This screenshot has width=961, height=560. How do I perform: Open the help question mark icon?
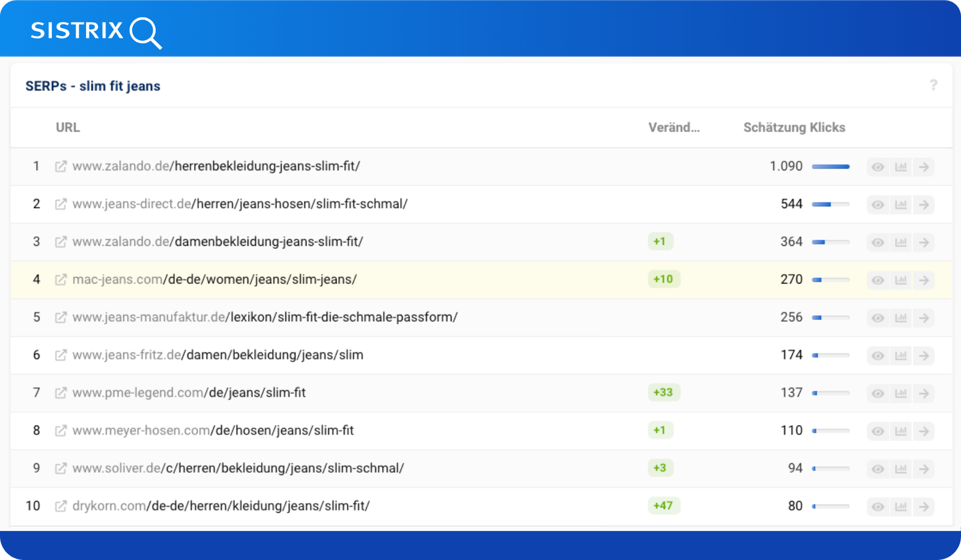pos(933,85)
